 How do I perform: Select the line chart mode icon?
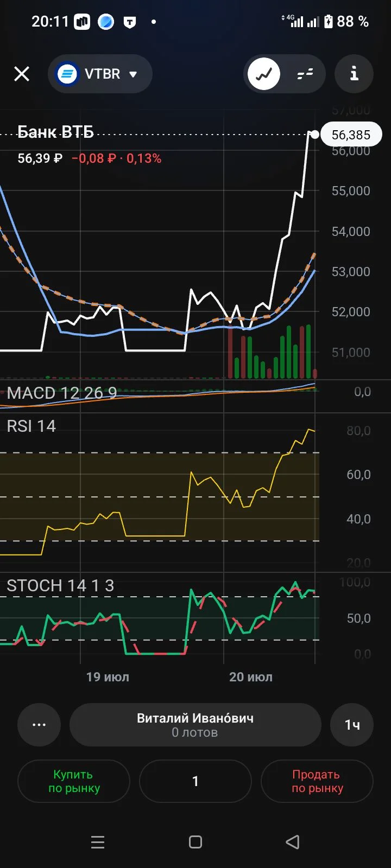[264, 74]
